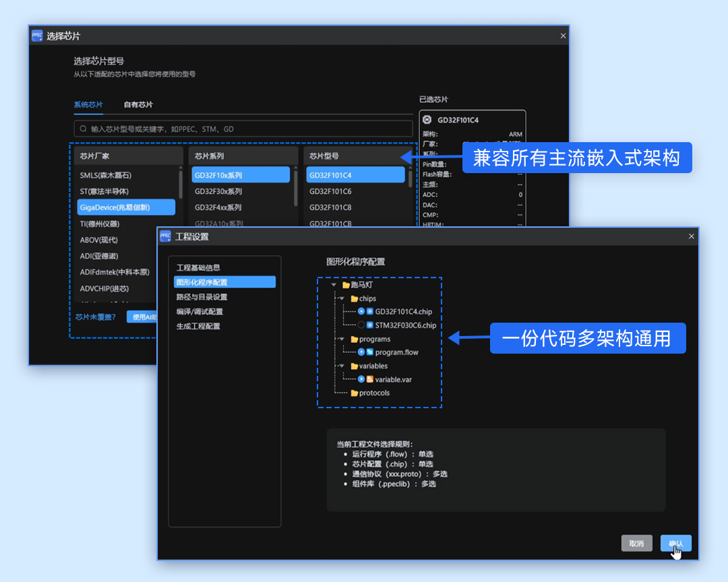The width and height of the screenshot is (728, 582).
Task: Close the 工程设置 dialog
Action: (x=692, y=236)
